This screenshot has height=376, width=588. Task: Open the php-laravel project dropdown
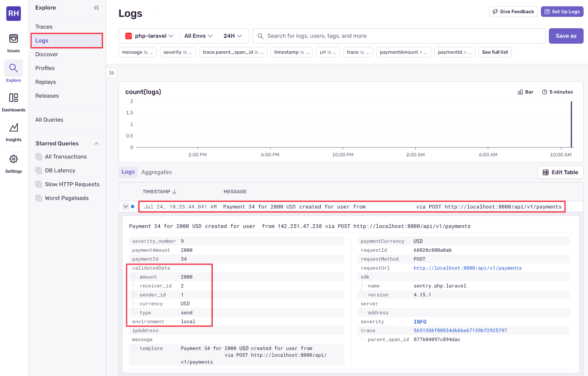[x=149, y=36]
